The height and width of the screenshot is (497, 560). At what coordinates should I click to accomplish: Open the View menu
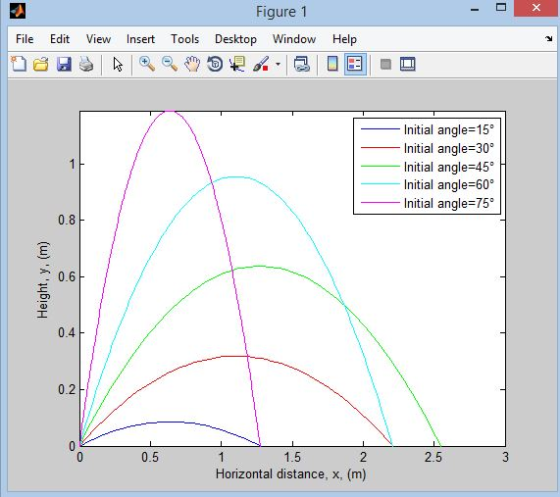click(x=98, y=39)
